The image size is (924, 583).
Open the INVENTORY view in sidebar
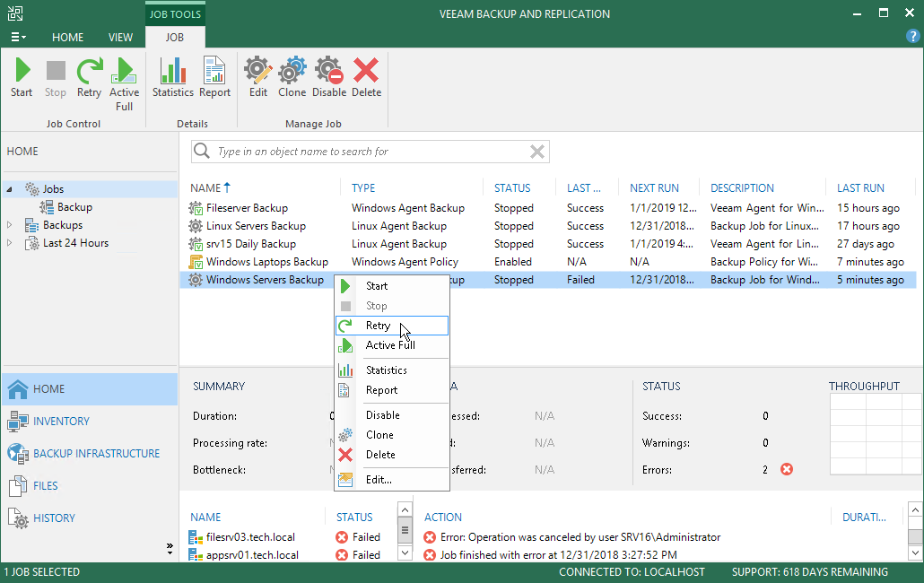pos(90,421)
